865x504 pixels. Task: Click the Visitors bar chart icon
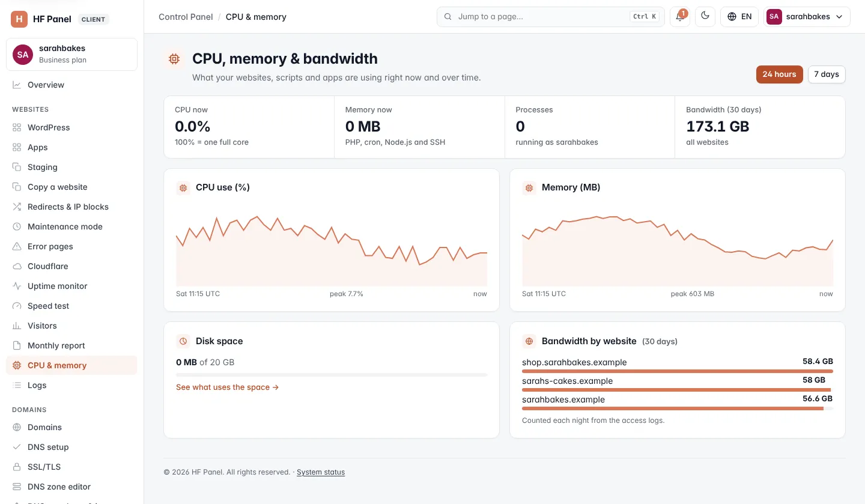[x=17, y=326]
